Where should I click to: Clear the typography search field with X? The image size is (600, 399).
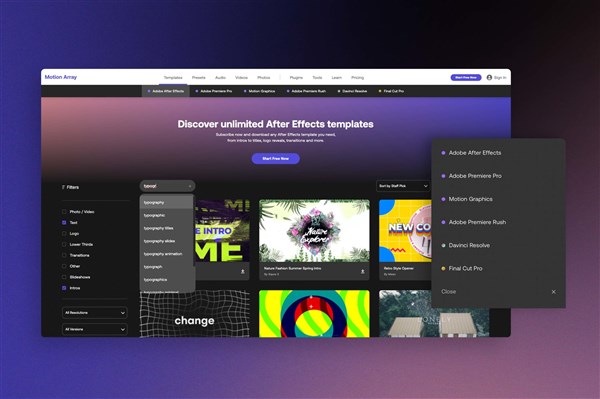pos(190,186)
